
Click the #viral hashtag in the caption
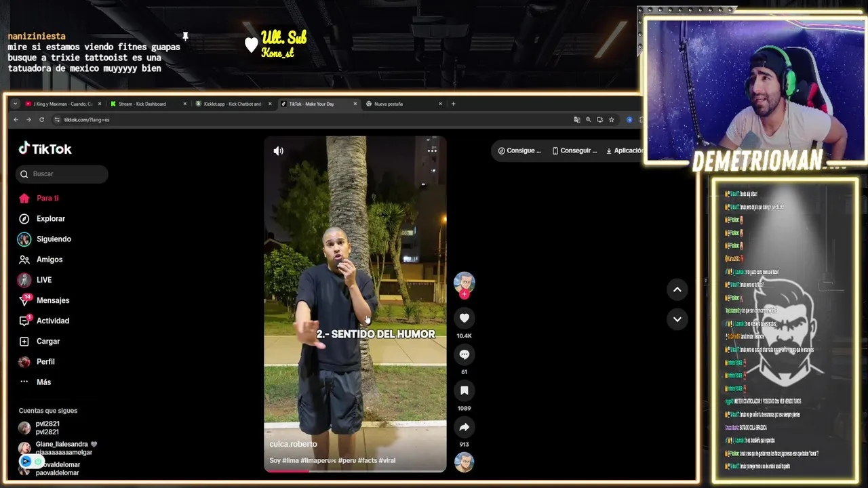tap(387, 460)
